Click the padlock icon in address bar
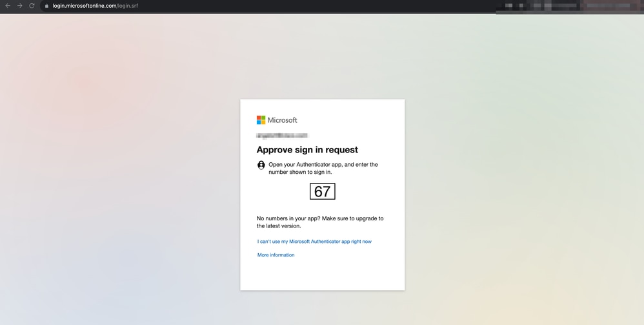Screen dimensions: 644x325 46,6
